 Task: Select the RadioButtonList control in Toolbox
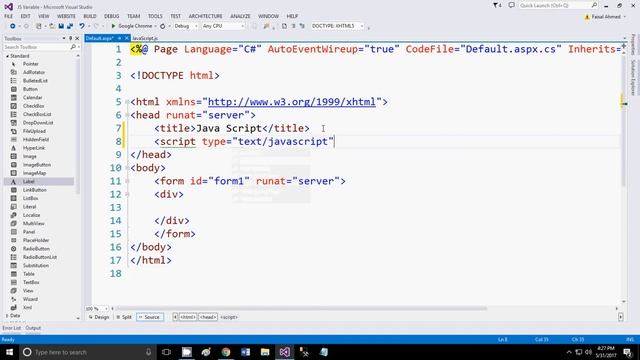click(40, 257)
